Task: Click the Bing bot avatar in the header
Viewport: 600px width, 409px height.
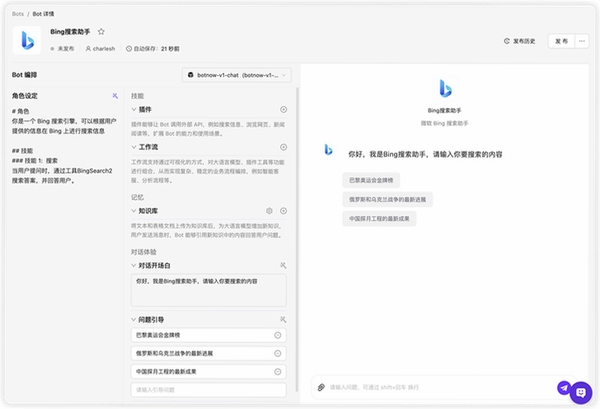Action: [x=27, y=40]
